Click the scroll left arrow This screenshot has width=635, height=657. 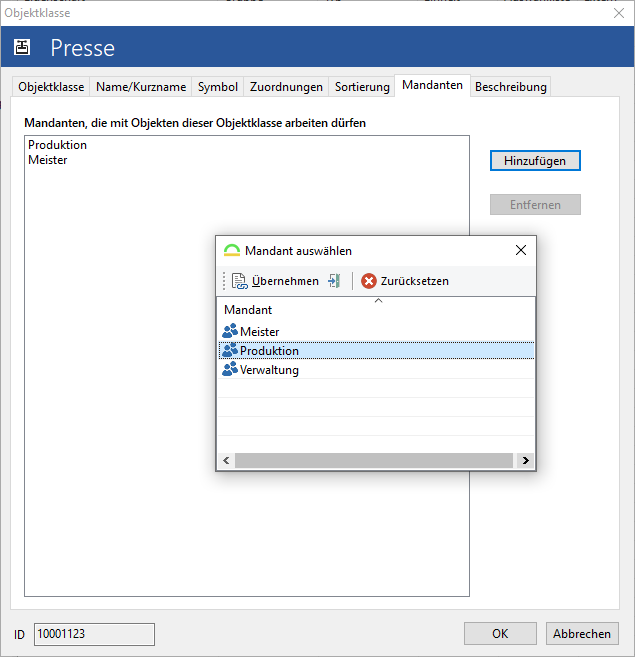pos(226,460)
